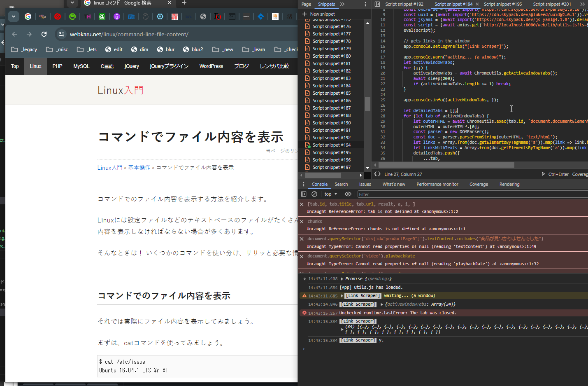This screenshot has height=386, width=588.
Task: Toggle the live expression eye icon
Action: pyautogui.click(x=348, y=194)
